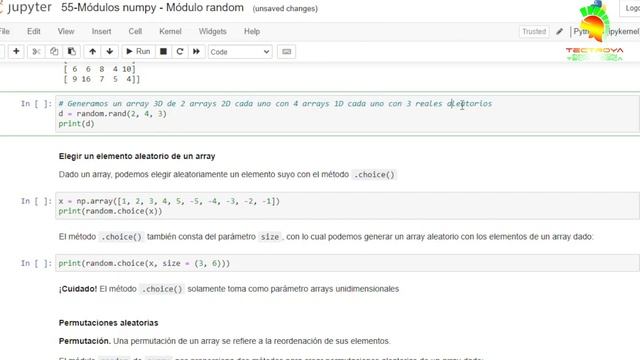
Task: Click into the np.array code cell
Action: click(x=347, y=206)
